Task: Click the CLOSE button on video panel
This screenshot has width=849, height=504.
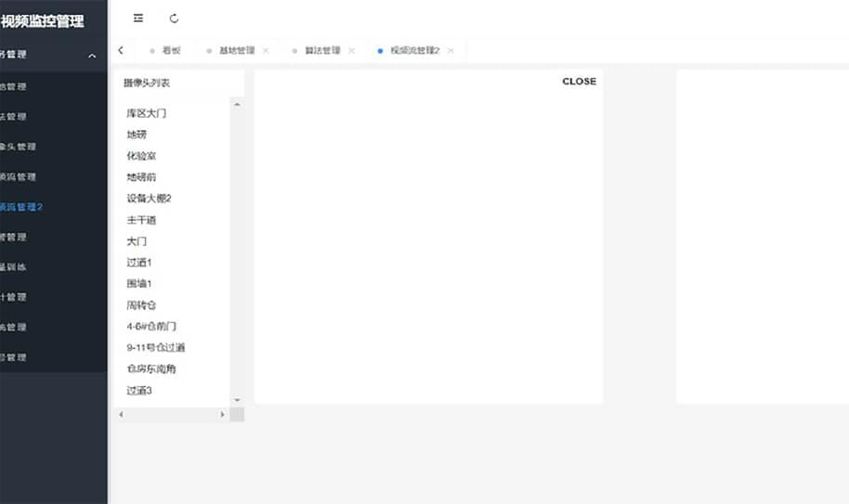Action: point(579,82)
